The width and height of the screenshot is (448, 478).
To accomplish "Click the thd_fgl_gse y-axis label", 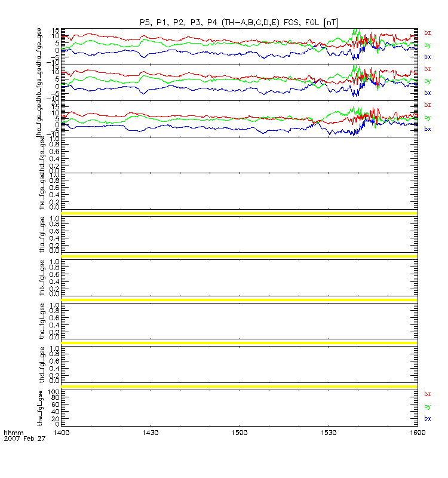I will (x=42, y=364).
